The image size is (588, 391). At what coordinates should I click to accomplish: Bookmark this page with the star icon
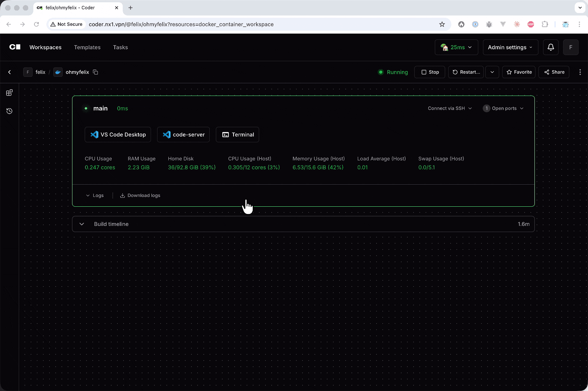point(442,24)
